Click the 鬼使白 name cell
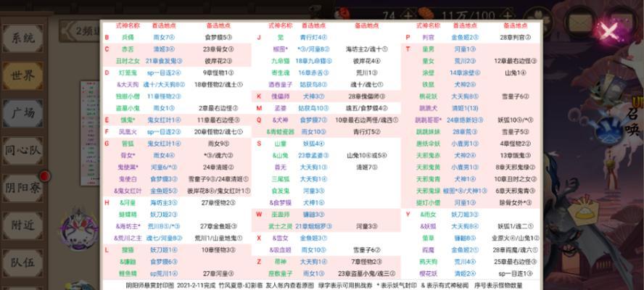The width and height of the screenshot is (644, 290). point(128,179)
